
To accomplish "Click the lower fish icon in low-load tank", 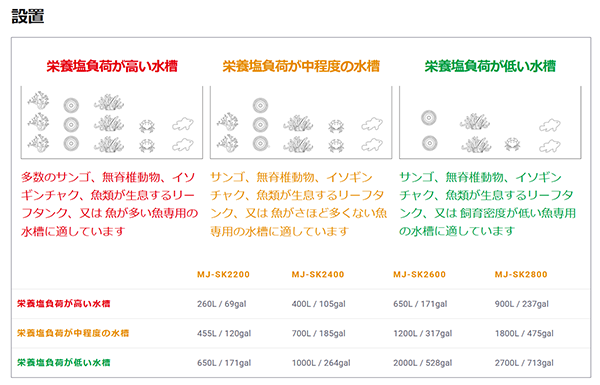I will [x=549, y=146].
